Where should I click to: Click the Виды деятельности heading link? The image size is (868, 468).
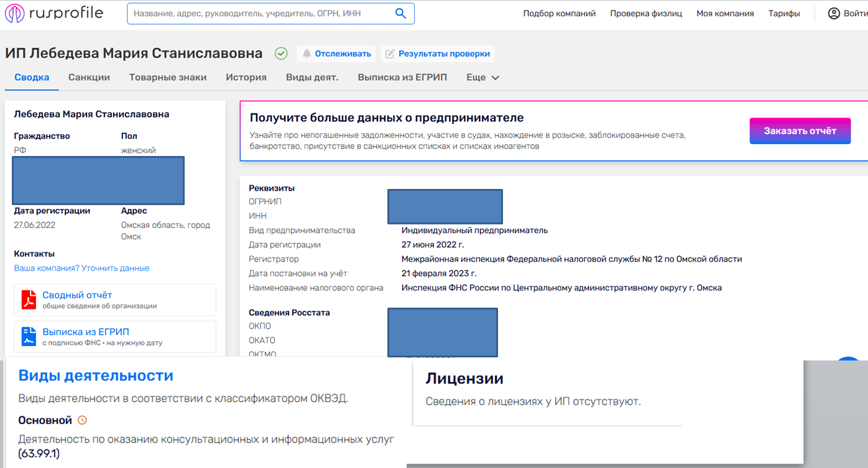point(96,376)
